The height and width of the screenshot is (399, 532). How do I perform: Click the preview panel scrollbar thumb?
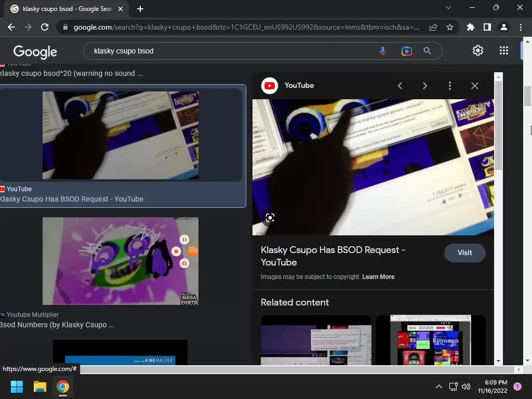click(498, 126)
